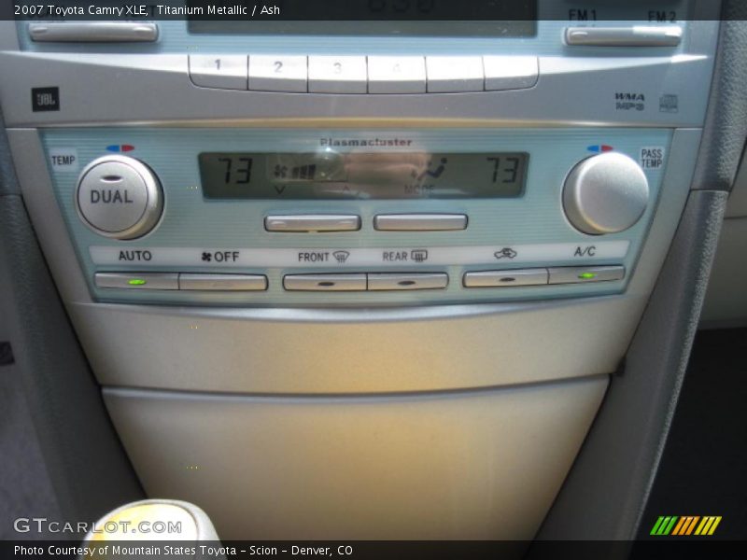Tap the airflow mode seated-figure icon on display

[432, 170]
